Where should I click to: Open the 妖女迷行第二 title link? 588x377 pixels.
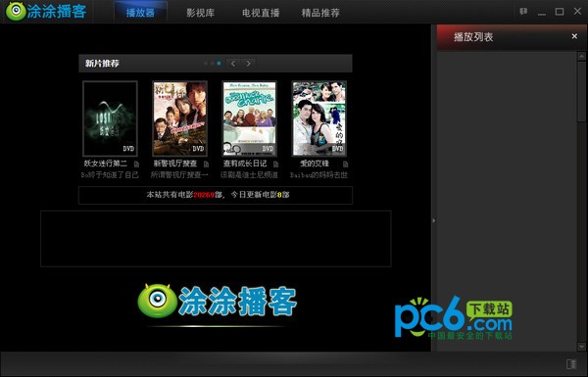pos(106,164)
